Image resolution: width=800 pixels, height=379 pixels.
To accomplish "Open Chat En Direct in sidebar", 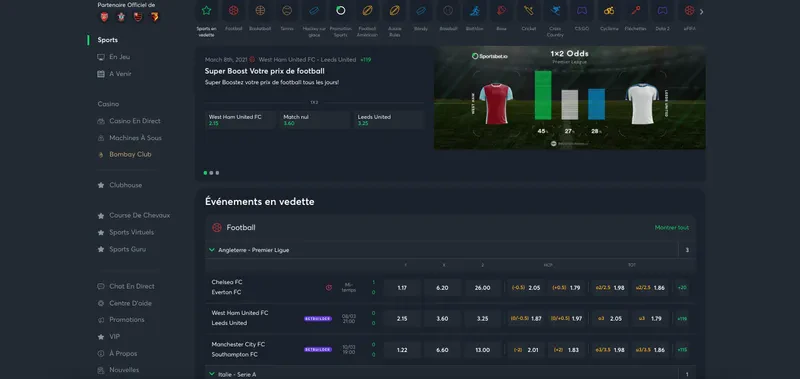I will (132, 286).
